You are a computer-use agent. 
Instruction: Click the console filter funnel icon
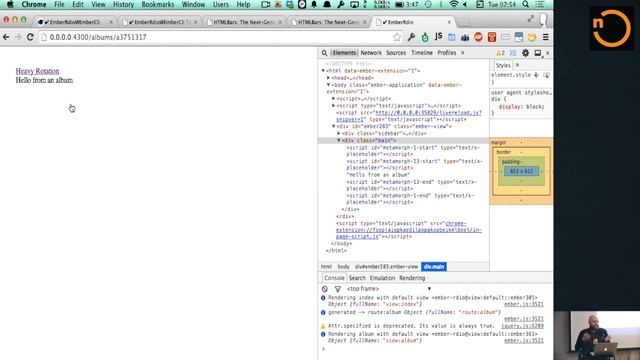338,289
